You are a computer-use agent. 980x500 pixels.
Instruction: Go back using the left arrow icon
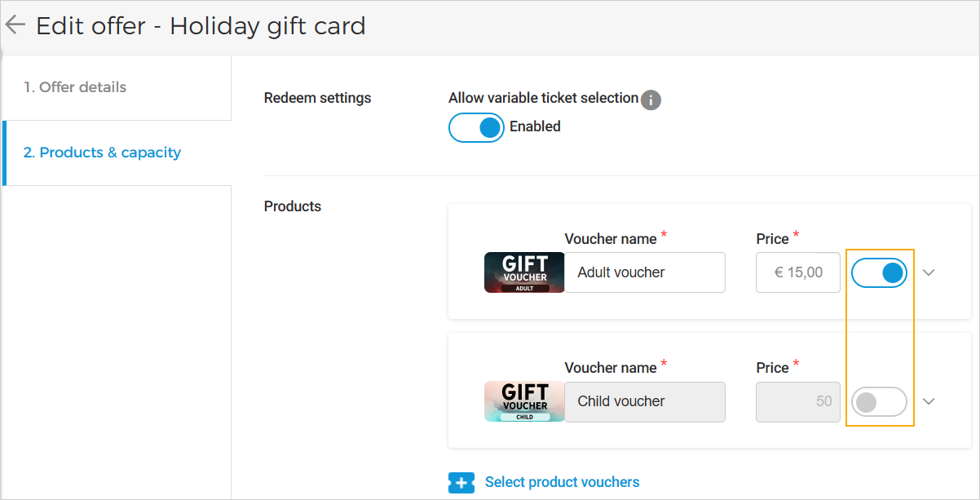coord(15,24)
